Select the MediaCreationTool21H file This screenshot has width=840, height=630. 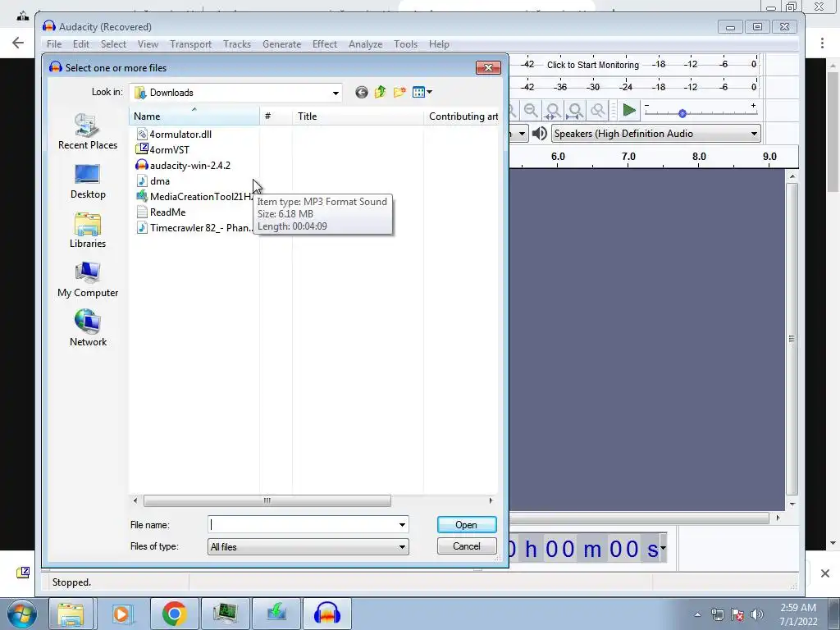coord(196,197)
